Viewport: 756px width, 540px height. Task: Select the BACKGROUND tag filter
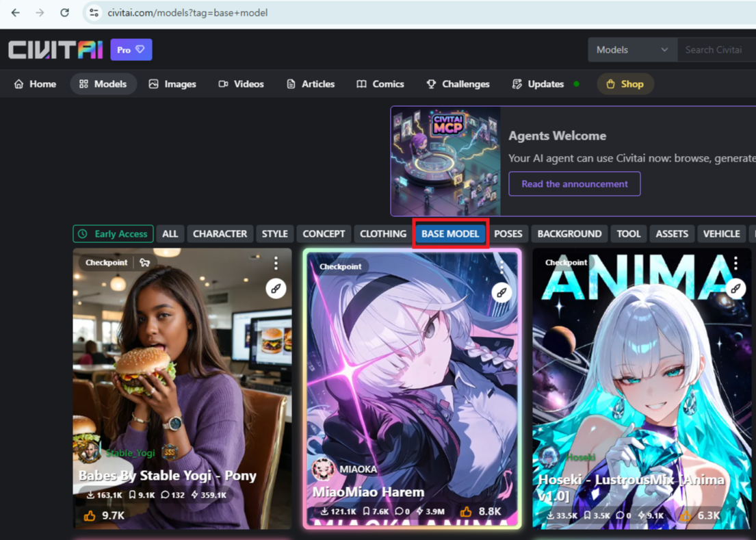[569, 234]
